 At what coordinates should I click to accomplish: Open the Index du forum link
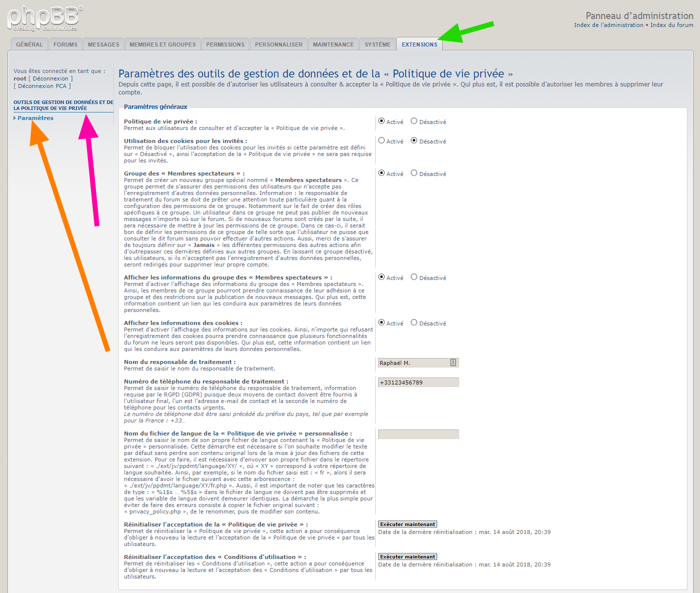click(x=672, y=25)
